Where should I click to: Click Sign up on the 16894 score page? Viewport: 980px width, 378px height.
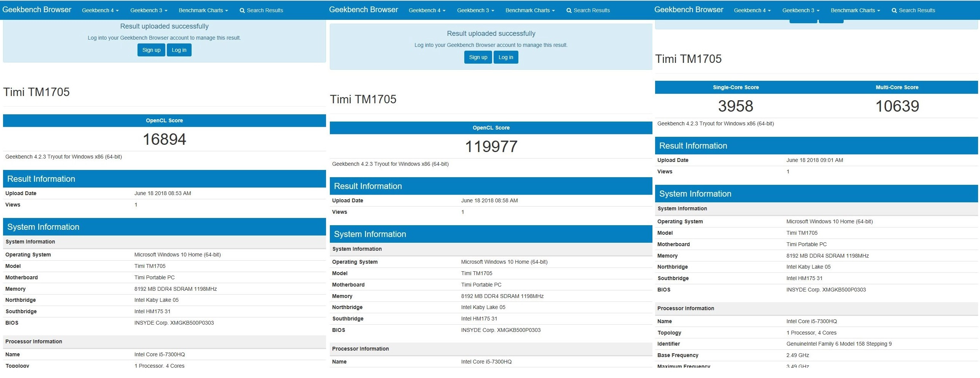[151, 50]
